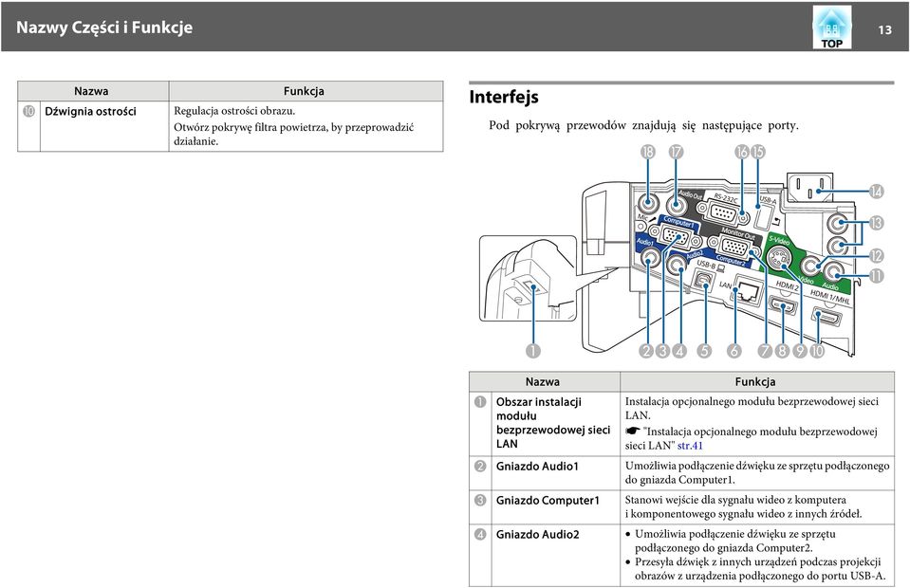Screen dimensions: 910x588
Task: Click 'Otwórz pokrywę filtra powietrza' sentence
Action: tap(293, 134)
